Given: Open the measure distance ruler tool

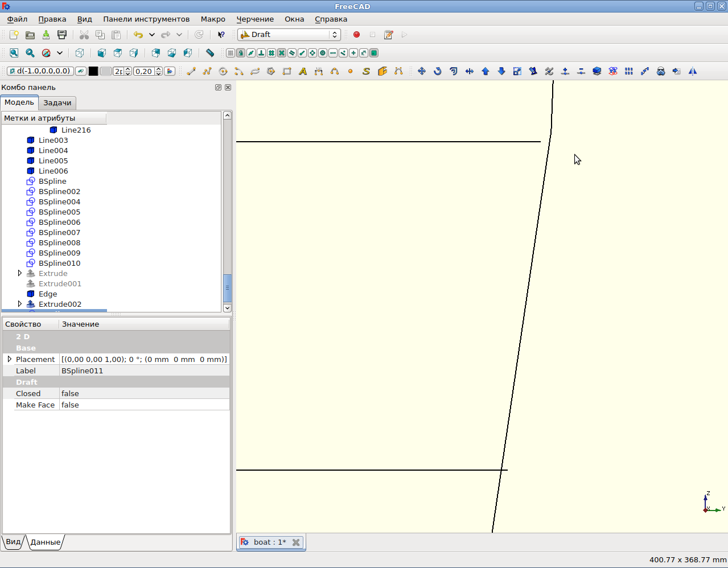Looking at the screenshot, I should [210, 53].
